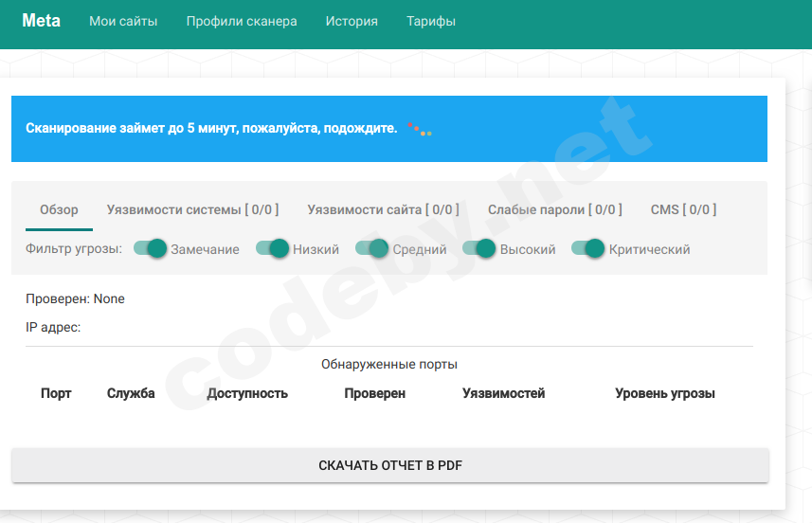Turn off the Критический filter switch

pyautogui.click(x=587, y=248)
